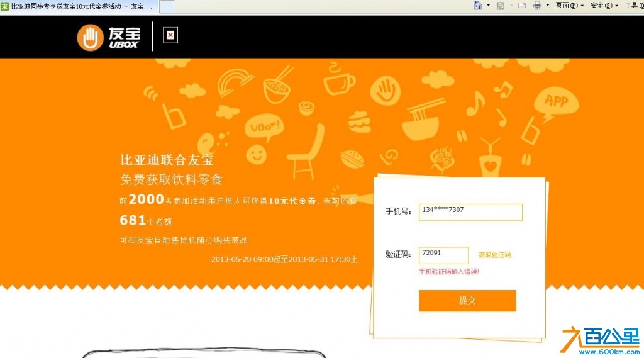Image resolution: width=644 pixels, height=358 pixels.
Task: Click the broken image placeholder in header
Action: (x=170, y=35)
